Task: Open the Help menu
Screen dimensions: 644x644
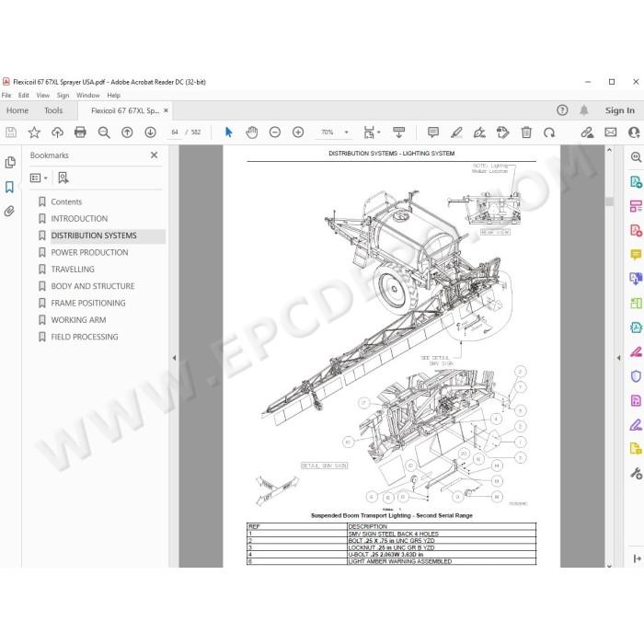Action: coord(114,96)
